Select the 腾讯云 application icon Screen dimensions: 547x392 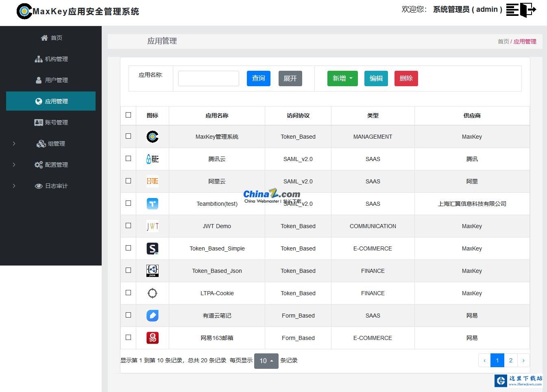coord(152,159)
